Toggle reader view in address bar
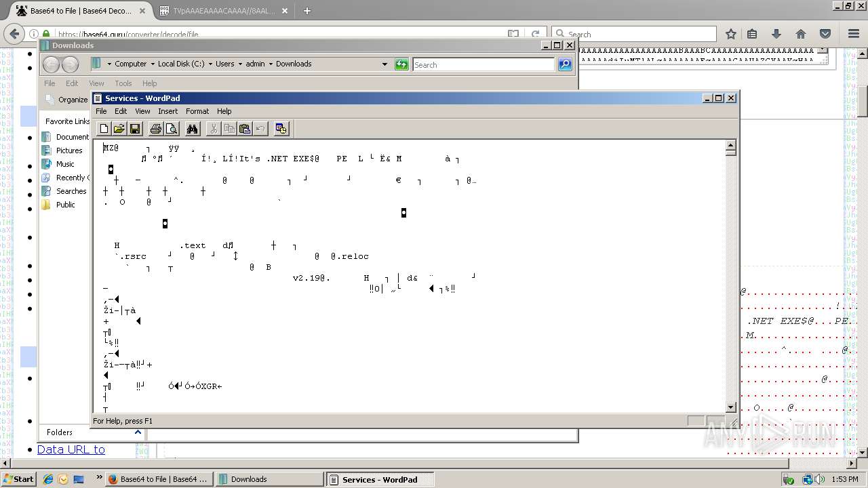The image size is (868, 488). click(513, 34)
